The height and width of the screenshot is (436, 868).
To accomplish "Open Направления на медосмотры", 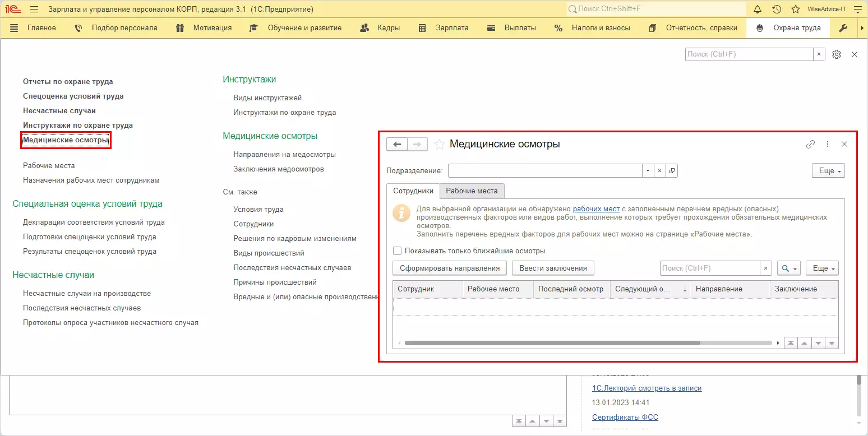I will click(x=285, y=155).
